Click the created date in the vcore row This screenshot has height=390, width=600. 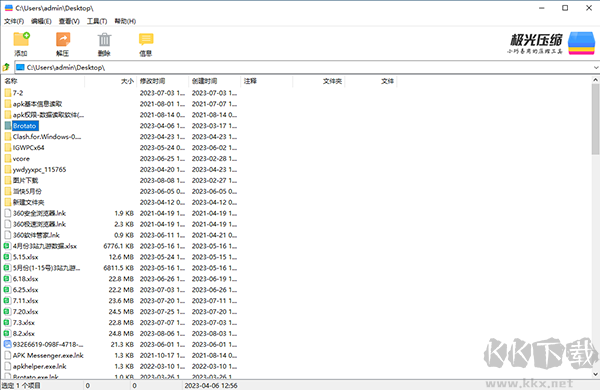[214, 158]
